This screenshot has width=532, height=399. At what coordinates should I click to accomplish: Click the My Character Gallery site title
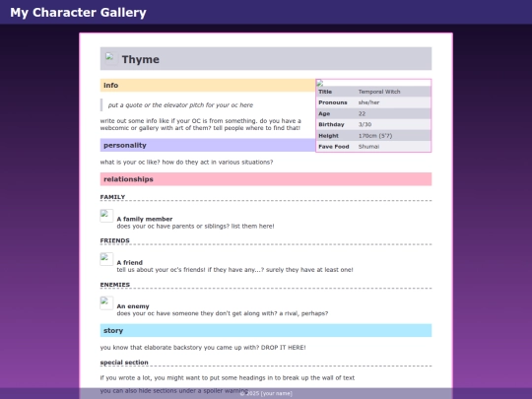78,13
